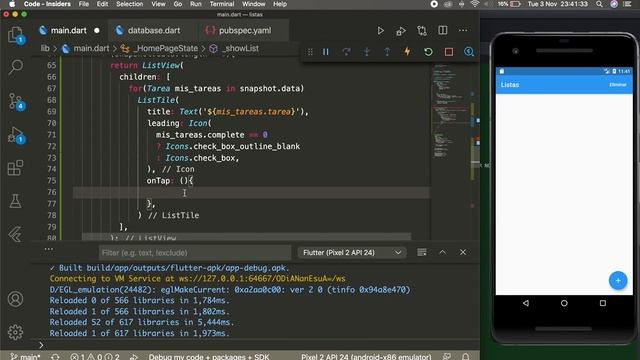Viewport: 640px width, 360px height.
Task: Split the editor right
Action: (x=442, y=31)
